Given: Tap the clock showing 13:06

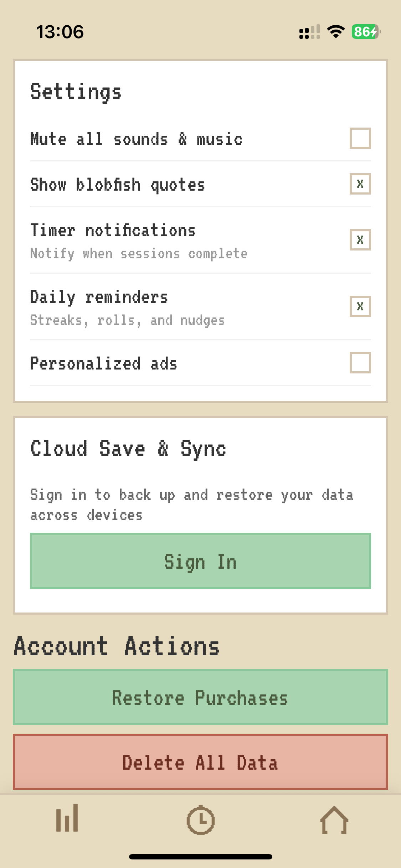Looking at the screenshot, I should (60, 32).
